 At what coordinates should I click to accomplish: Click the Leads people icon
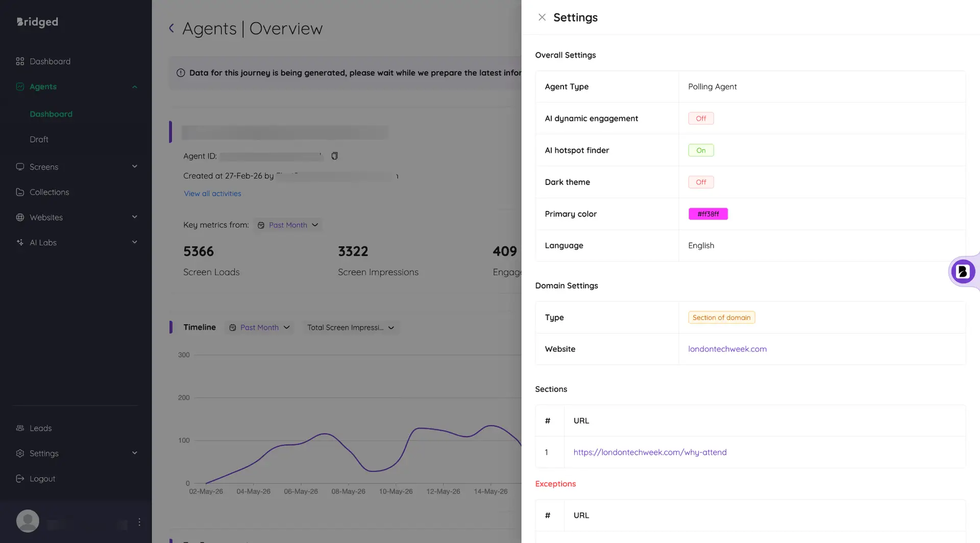[x=20, y=428]
